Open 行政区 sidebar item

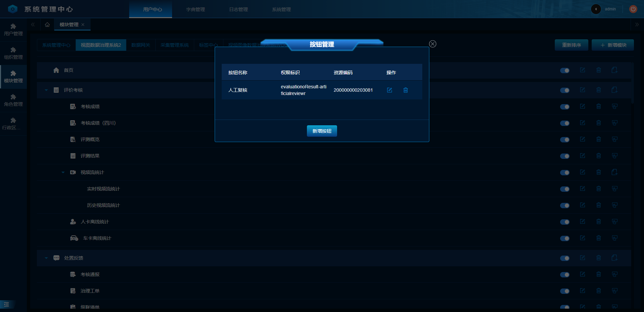pos(13,124)
